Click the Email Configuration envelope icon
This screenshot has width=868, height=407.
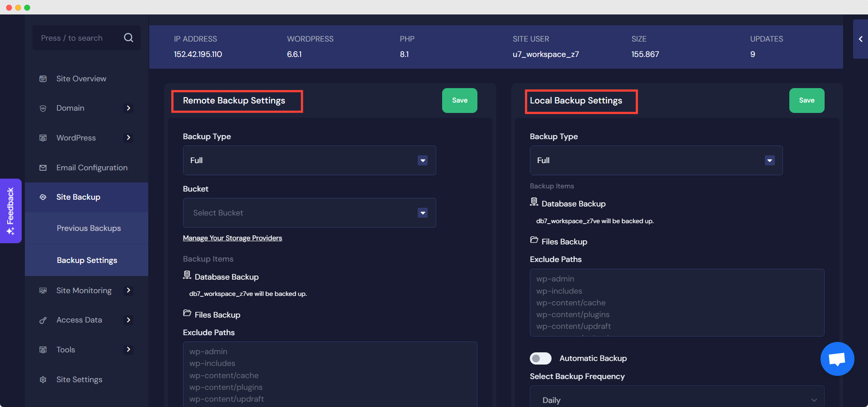coord(43,168)
